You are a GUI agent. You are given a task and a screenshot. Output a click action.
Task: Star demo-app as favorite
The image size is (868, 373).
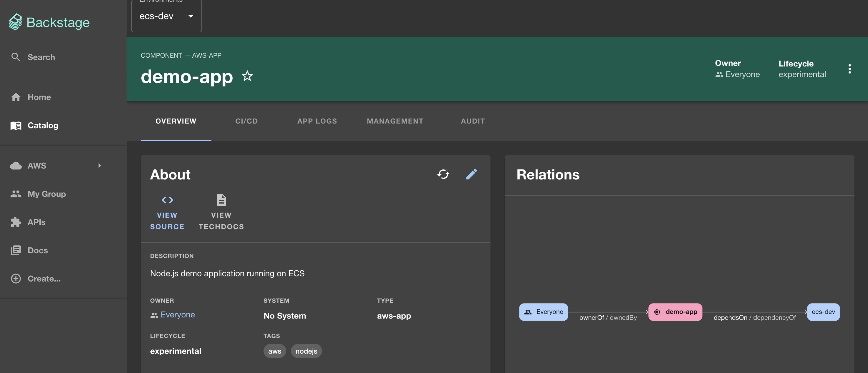[247, 76]
